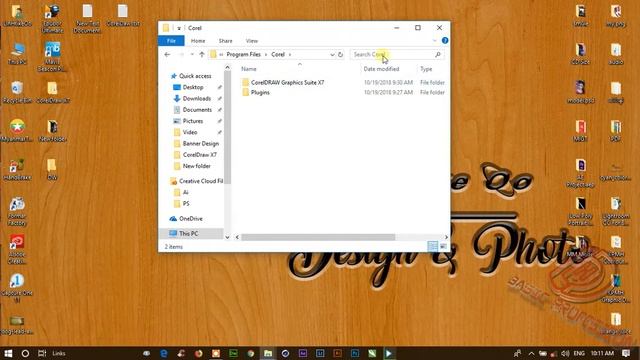
Task: Open Windows Start menu
Action: pos(8,353)
